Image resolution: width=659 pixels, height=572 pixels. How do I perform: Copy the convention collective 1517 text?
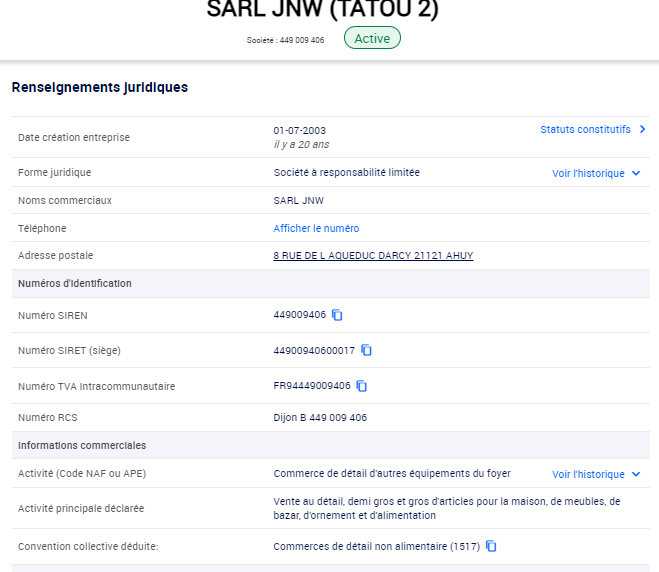pyautogui.click(x=491, y=546)
